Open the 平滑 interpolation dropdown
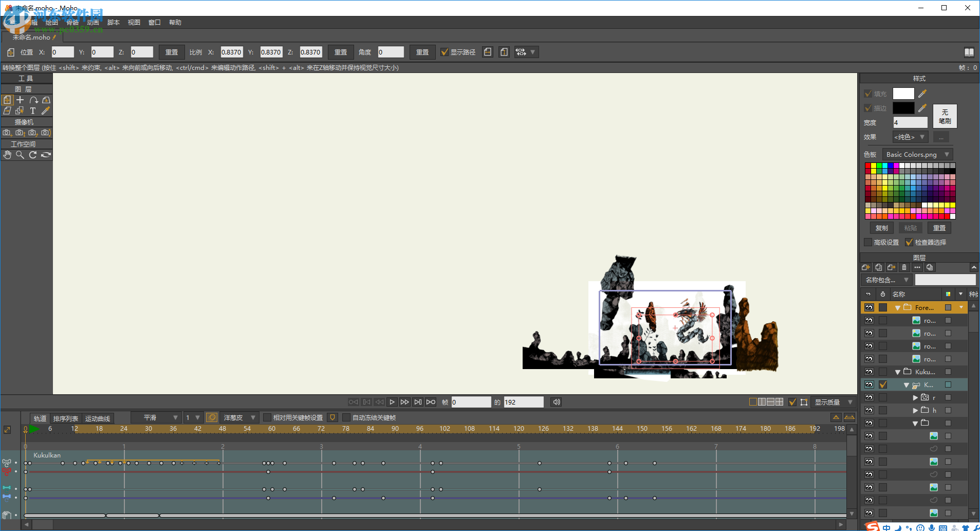The image size is (980, 531). tap(155, 417)
